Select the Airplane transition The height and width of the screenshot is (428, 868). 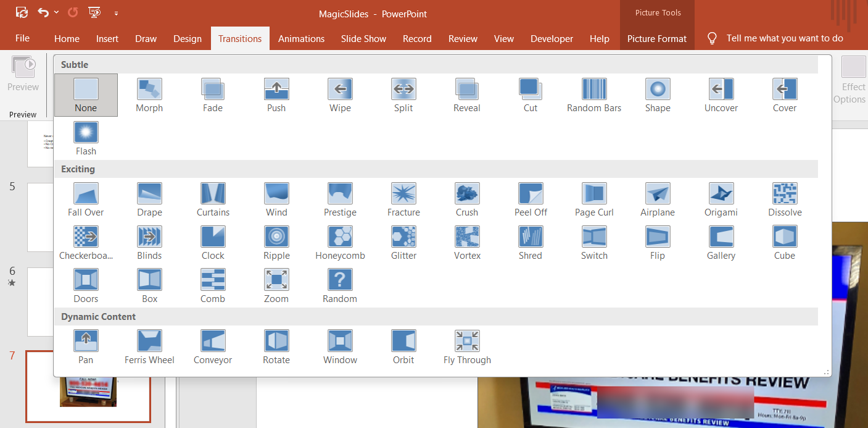[657, 199]
